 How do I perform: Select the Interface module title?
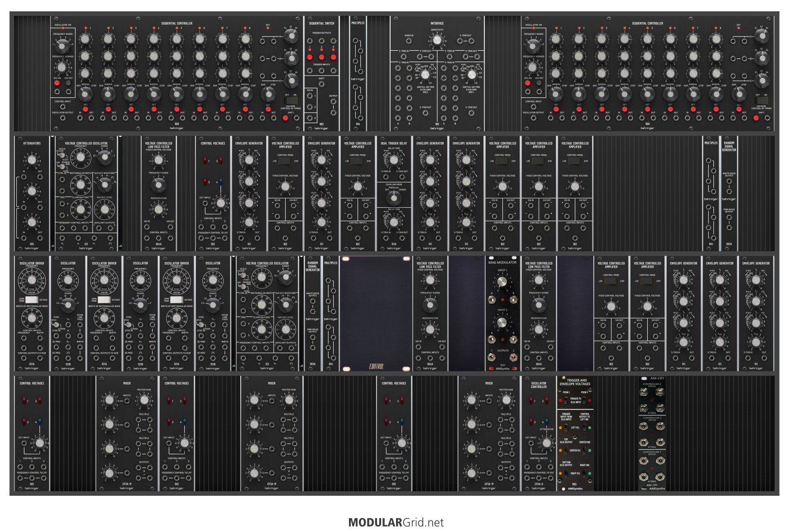437,23
